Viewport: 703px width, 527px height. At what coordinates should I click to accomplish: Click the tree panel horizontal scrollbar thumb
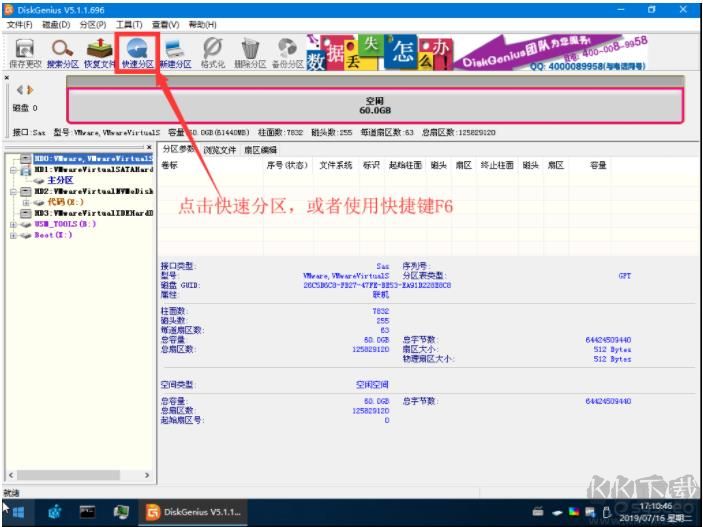[x=68, y=475]
